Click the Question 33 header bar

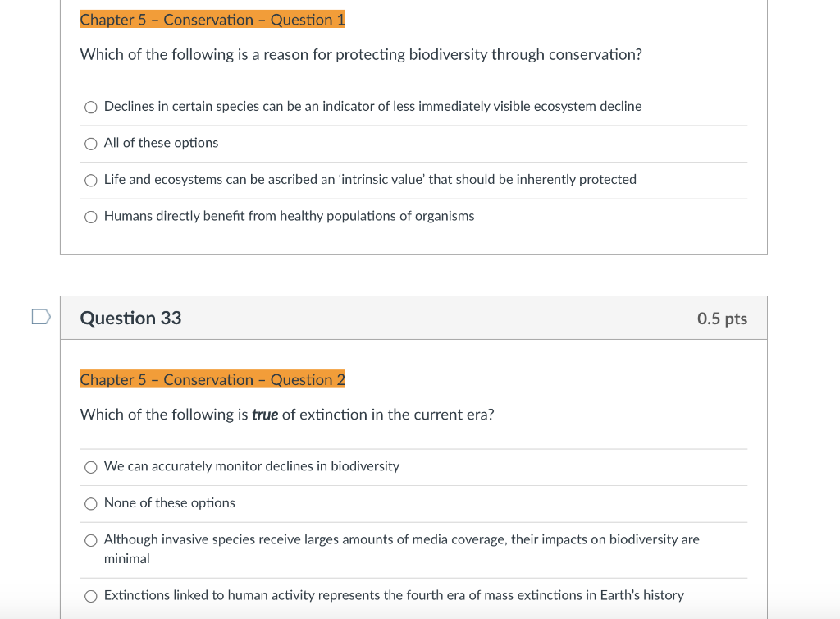coord(413,318)
